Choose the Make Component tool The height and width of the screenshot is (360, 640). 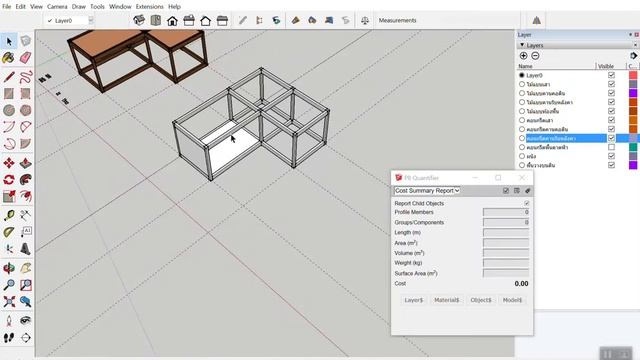coord(26,41)
